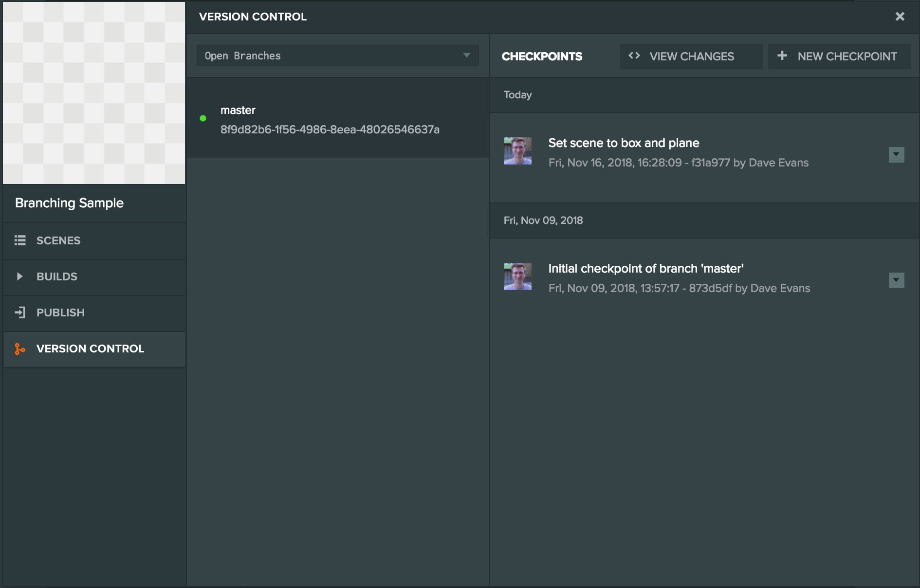Close the Version Control dialog
920x588 pixels.
point(900,17)
